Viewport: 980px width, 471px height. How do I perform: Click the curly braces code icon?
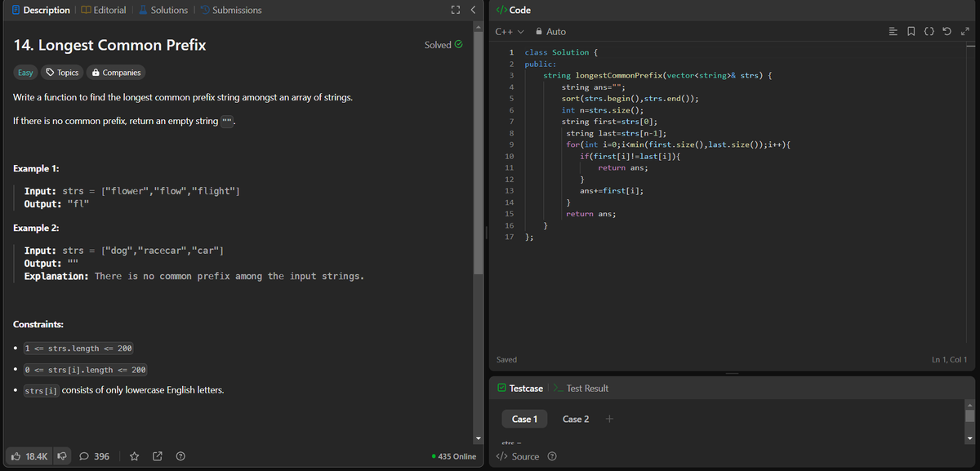click(x=929, y=31)
